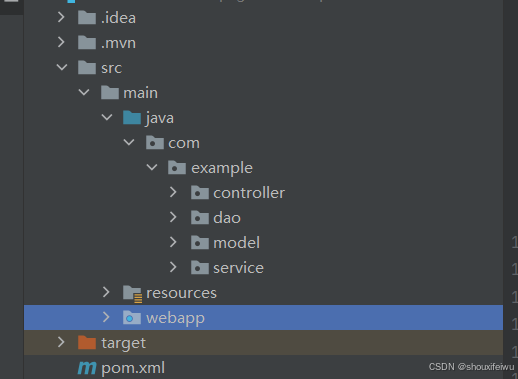Expand the controller package chevron
This screenshot has width=518, height=379.
point(173,192)
